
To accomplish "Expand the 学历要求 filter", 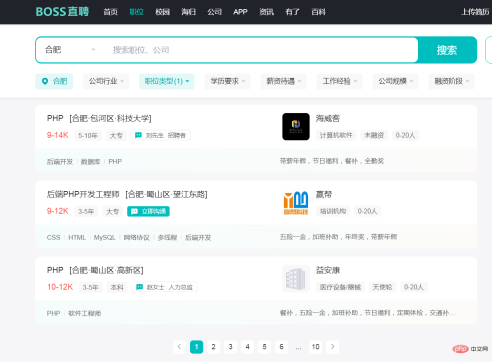I will pos(227,81).
